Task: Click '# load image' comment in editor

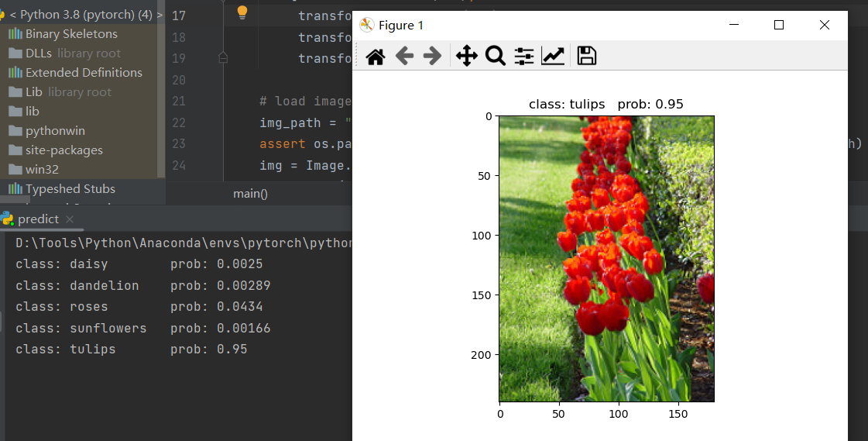Action: click(305, 101)
